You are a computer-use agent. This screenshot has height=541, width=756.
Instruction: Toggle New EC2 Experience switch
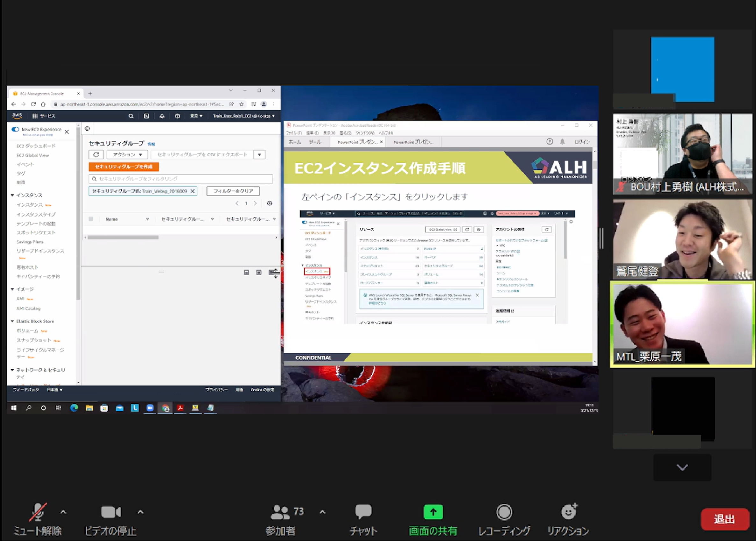15,130
